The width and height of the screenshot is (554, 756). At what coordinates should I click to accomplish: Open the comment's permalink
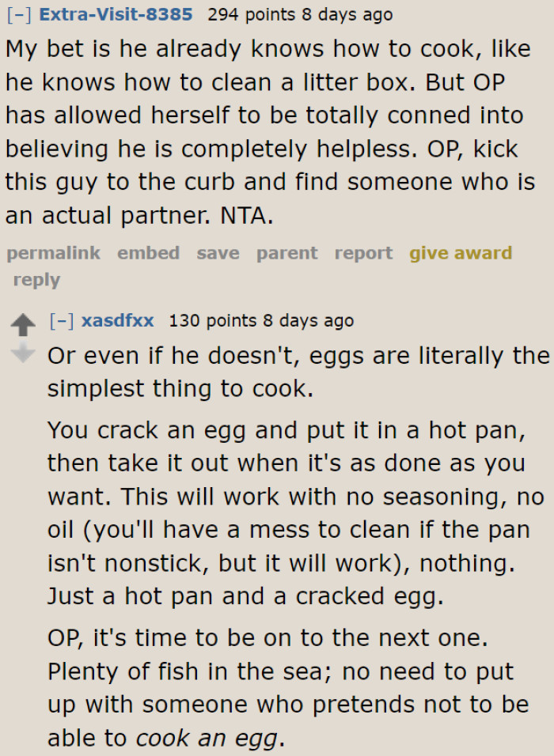[52, 253]
